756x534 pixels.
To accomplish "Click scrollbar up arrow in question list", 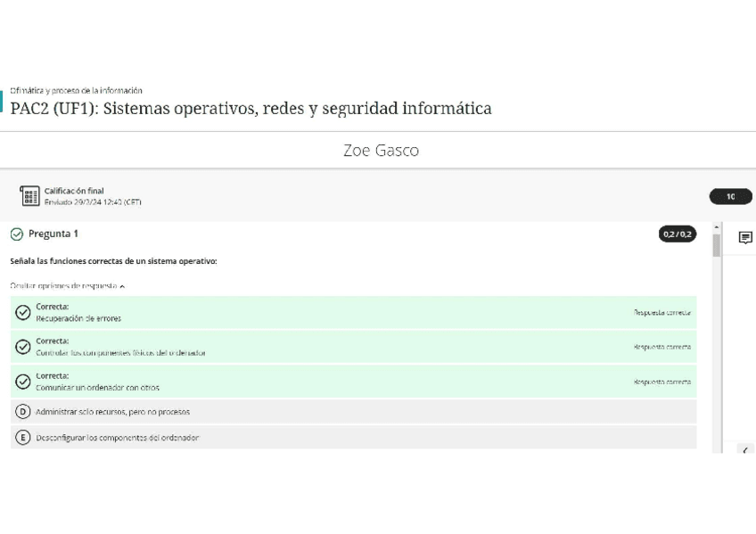I will pyautogui.click(x=716, y=227).
